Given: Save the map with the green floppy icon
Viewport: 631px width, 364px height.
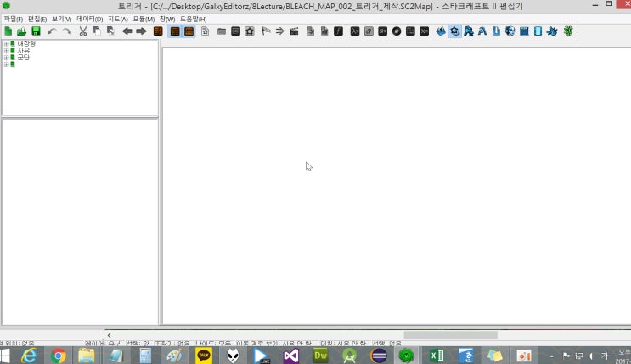Looking at the screenshot, I should (36, 31).
